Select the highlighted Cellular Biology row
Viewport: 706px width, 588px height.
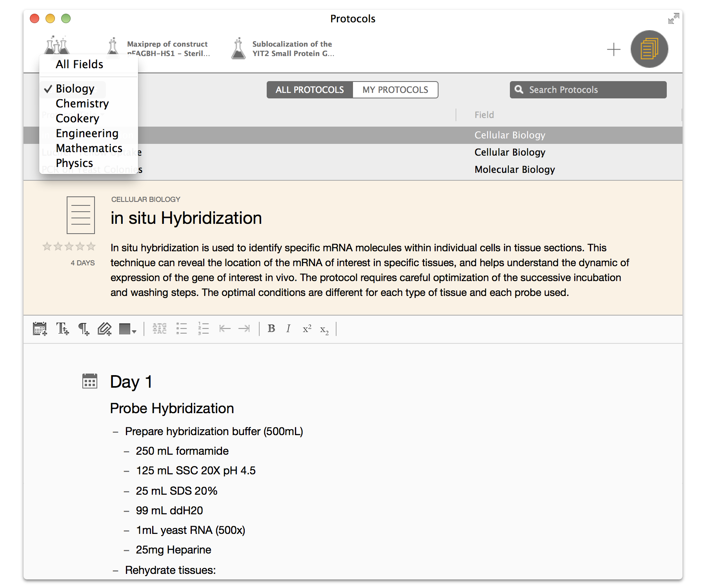[x=353, y=135]
